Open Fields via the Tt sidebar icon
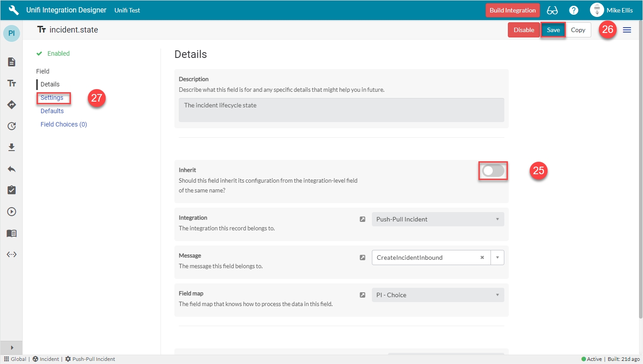 [12, 83]
